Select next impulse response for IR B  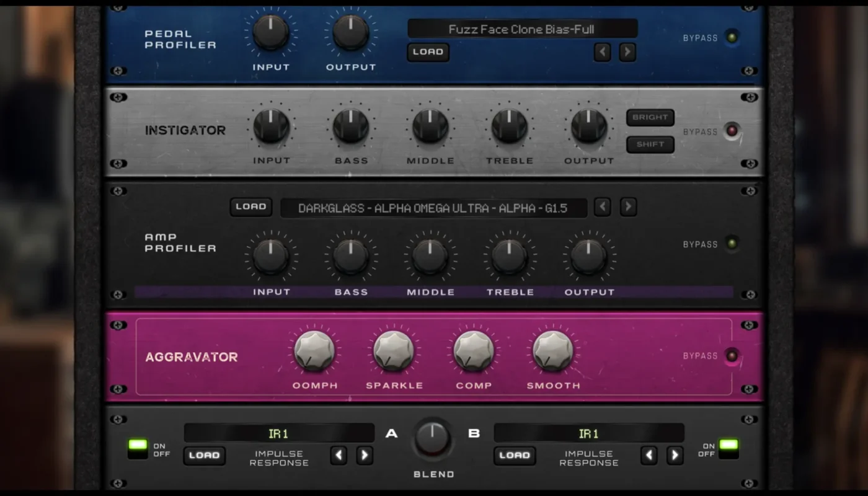675,456
